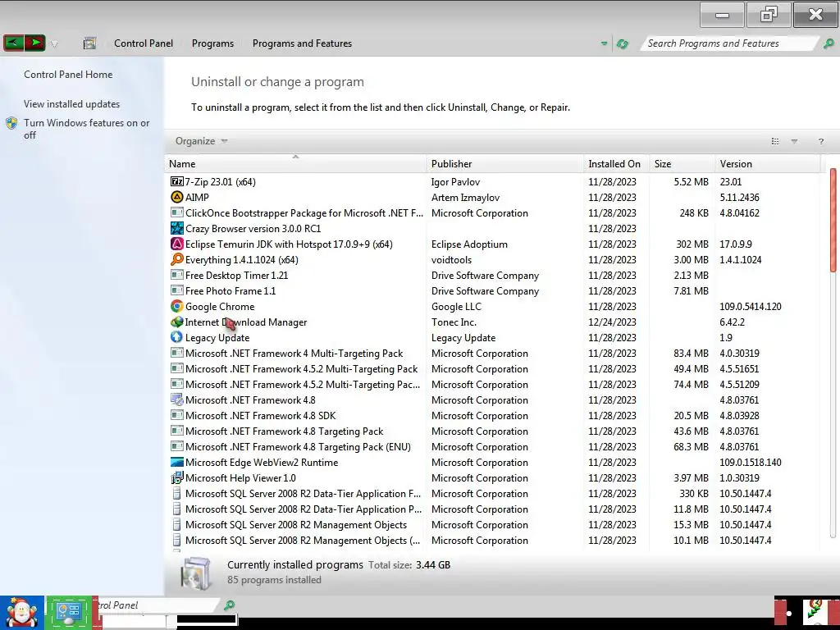Click the Control Panel location icon
This screenshot has width=840, height=630.
tap(89, 43)
